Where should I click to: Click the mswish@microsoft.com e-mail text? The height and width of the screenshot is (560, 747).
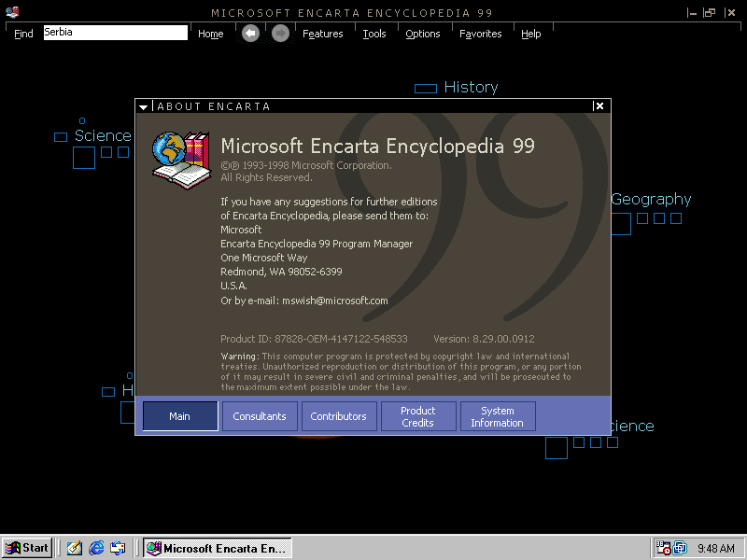(x=335, y=301)
